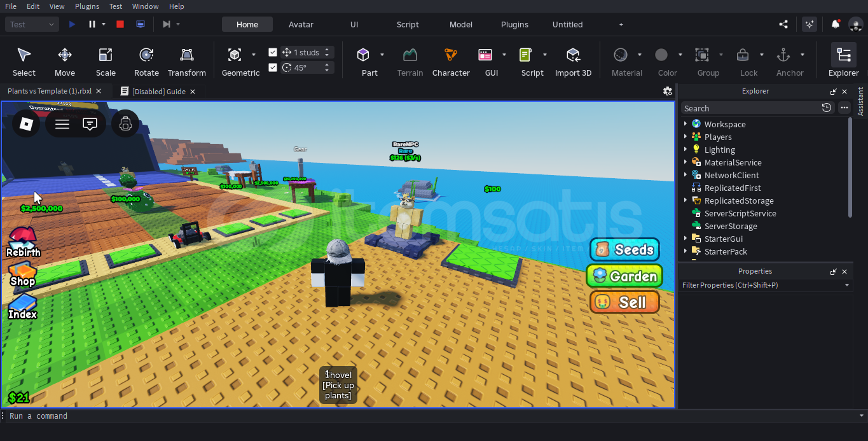Click the in-game Index button
This screenshot has height=441, width=868.
(x=22, y=307)
